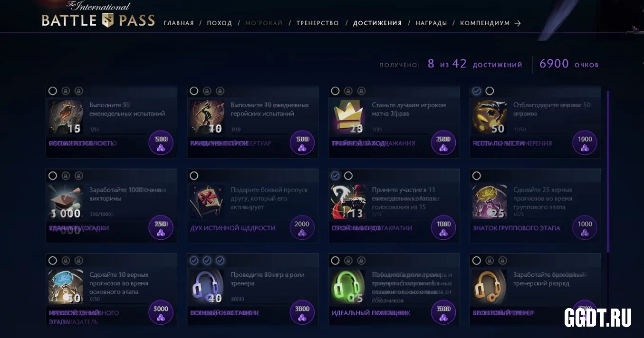644x338 pixels.
Task: Open the Награды tab
Action: click(x=431, y=23)
